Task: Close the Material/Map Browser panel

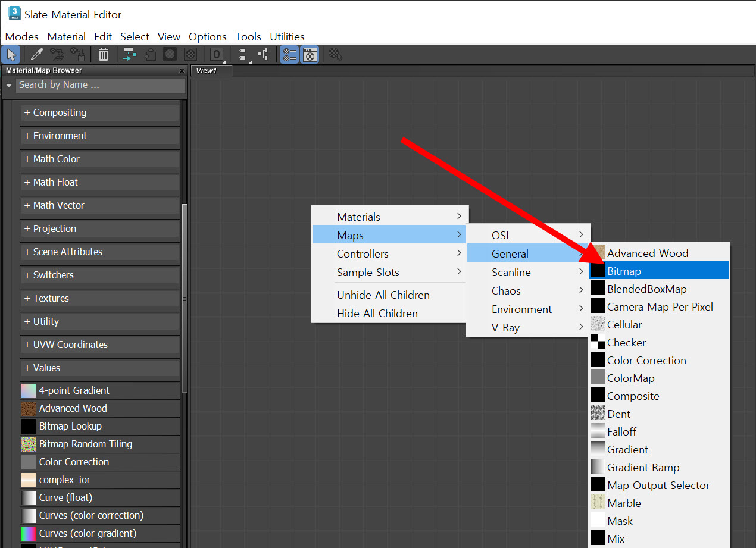Action: coord(182,70)
